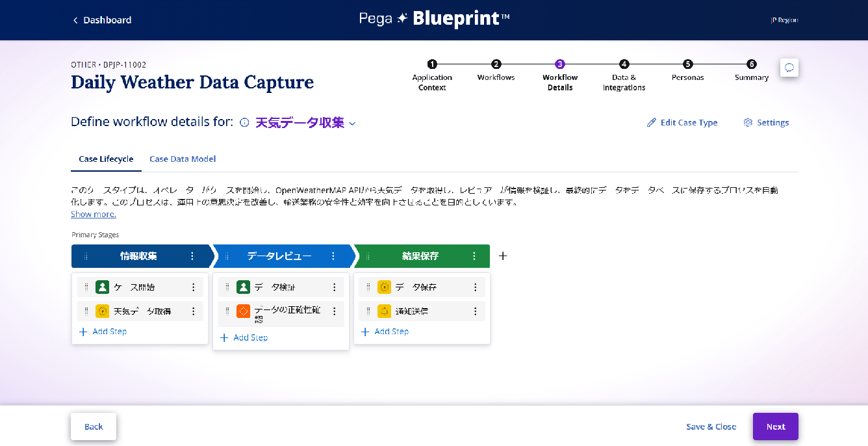The image size is (868, 446).
Task: Proceed with the Next button
Action: 776,426
